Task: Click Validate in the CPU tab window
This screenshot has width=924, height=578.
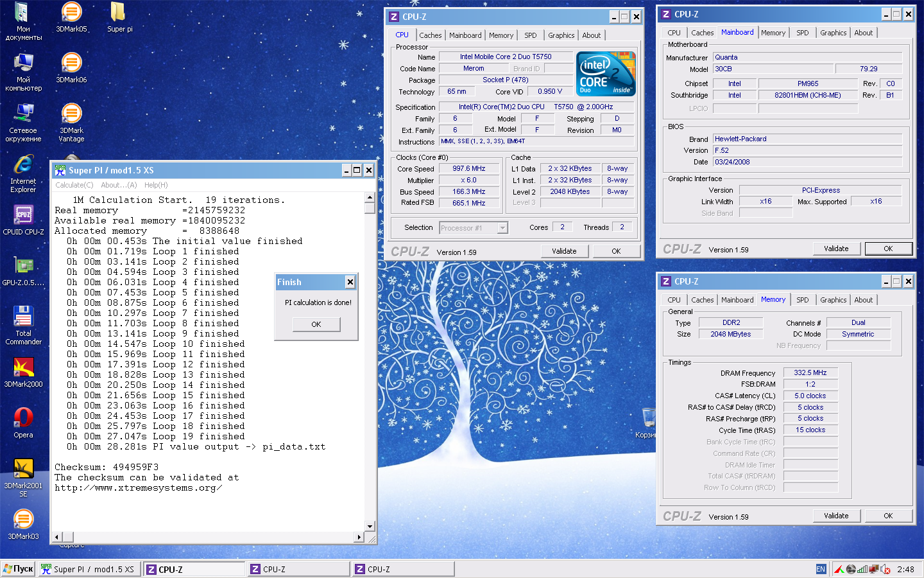Action: [564, 251]
